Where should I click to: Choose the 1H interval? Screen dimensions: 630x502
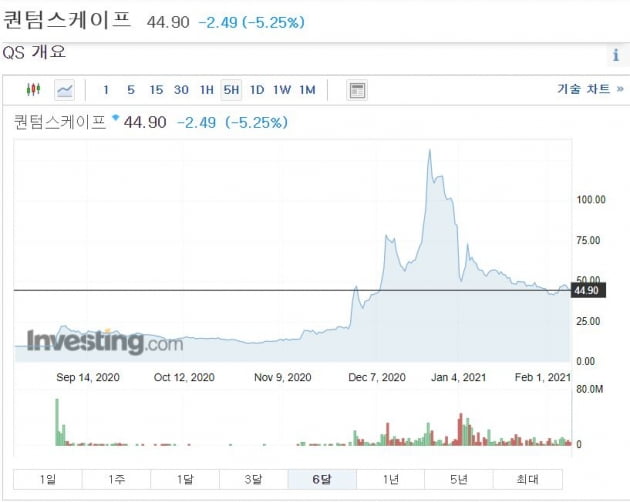coord(207,90)
